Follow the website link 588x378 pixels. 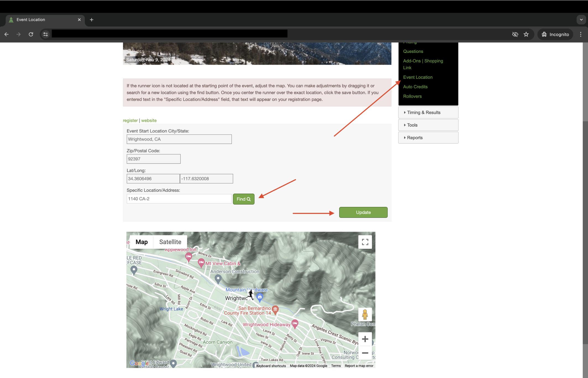[149, 120]
